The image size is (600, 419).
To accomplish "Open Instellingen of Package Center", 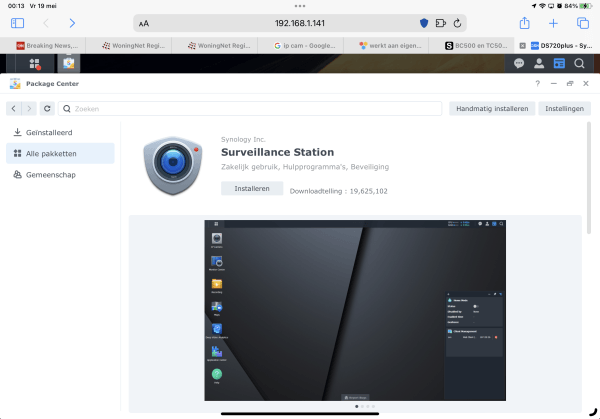I will [564, 109].
